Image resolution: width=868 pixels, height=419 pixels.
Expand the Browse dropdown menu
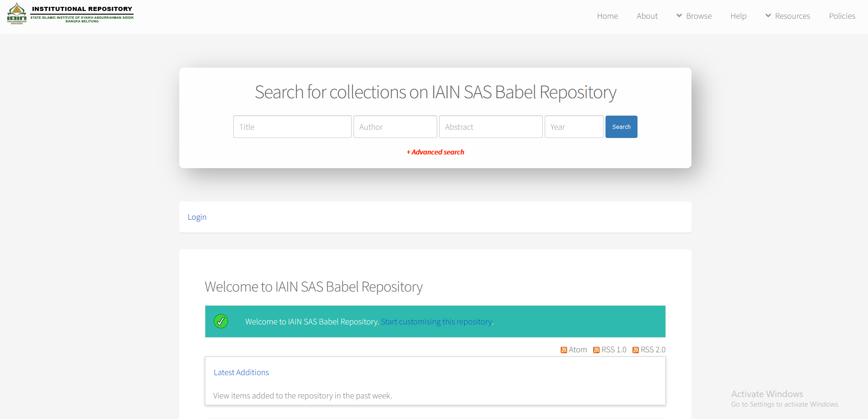pyautogui.click(x=694, y=16)
